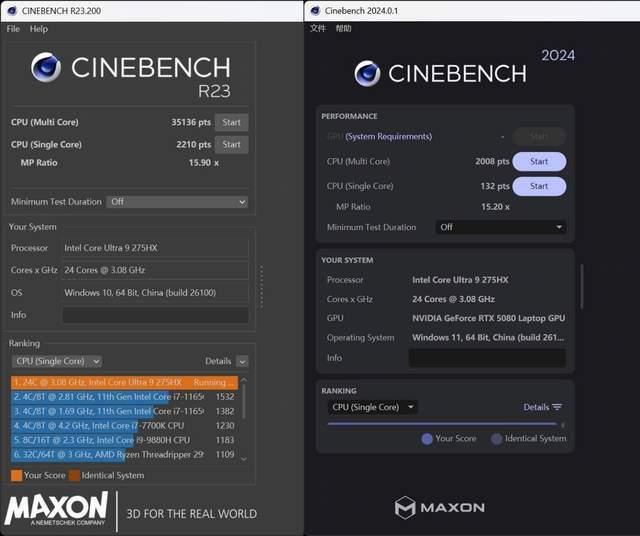The width and height of the screenshot is (640, 536).
Task: Click the R23 ranking list scrollbar
Action: (x=244, y=401)
